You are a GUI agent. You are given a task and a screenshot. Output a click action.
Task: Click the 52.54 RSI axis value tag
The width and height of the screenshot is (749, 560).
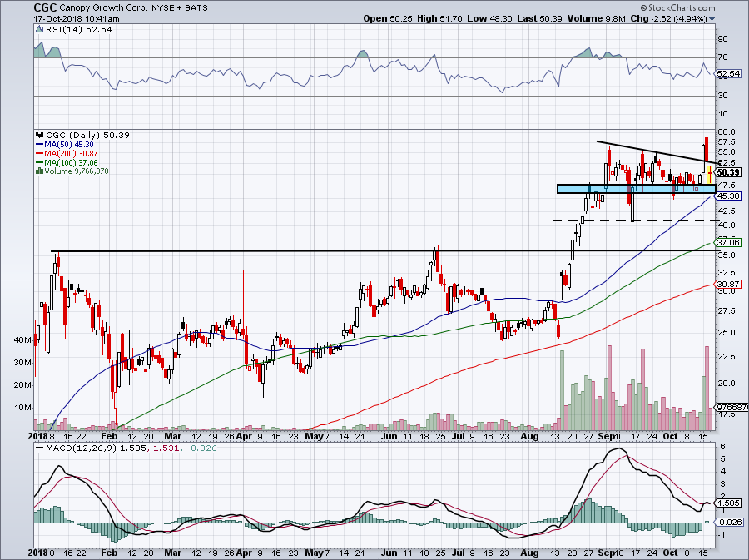[728, 74]
